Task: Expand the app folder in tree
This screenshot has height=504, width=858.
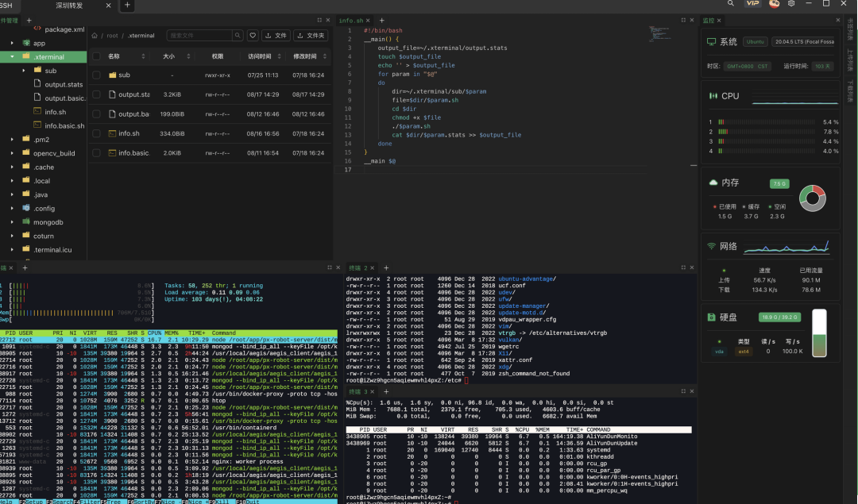Action: [x=12, y=43]
